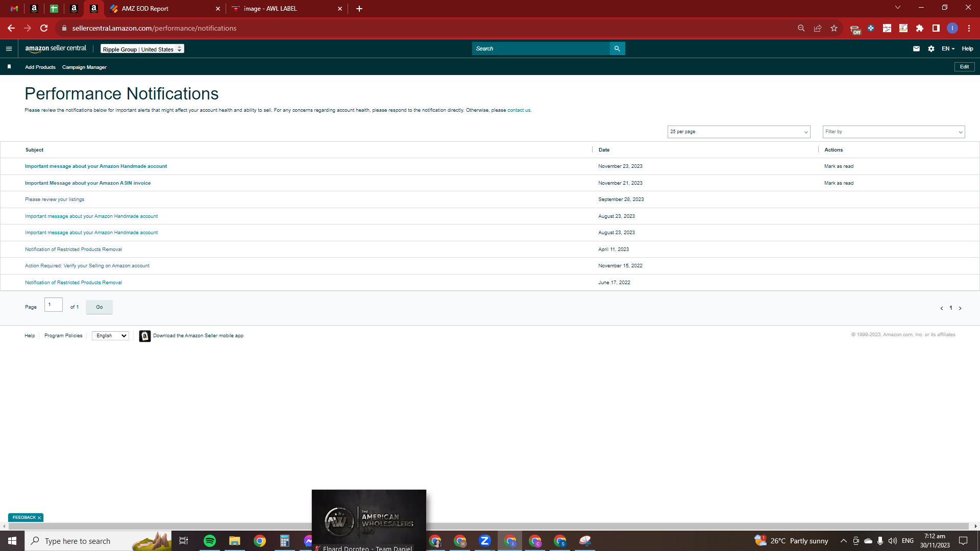Click the page number input box

[x=54, y=305]
